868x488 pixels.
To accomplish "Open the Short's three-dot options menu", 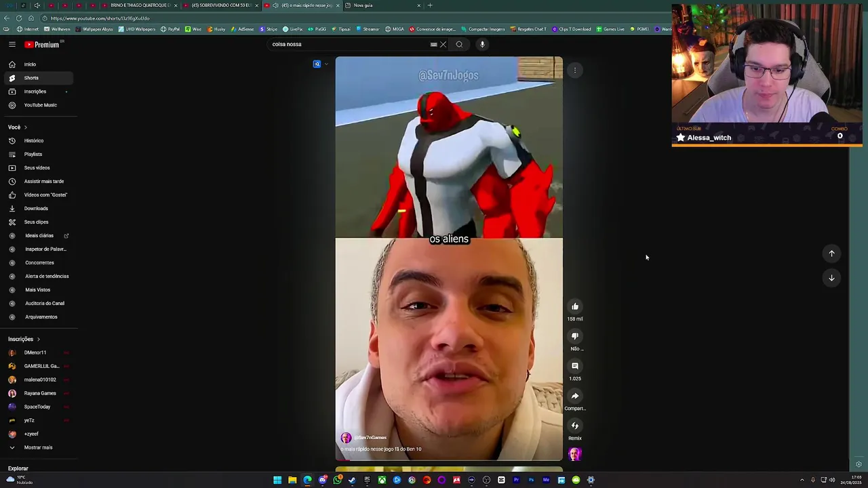I will (575, 70).
